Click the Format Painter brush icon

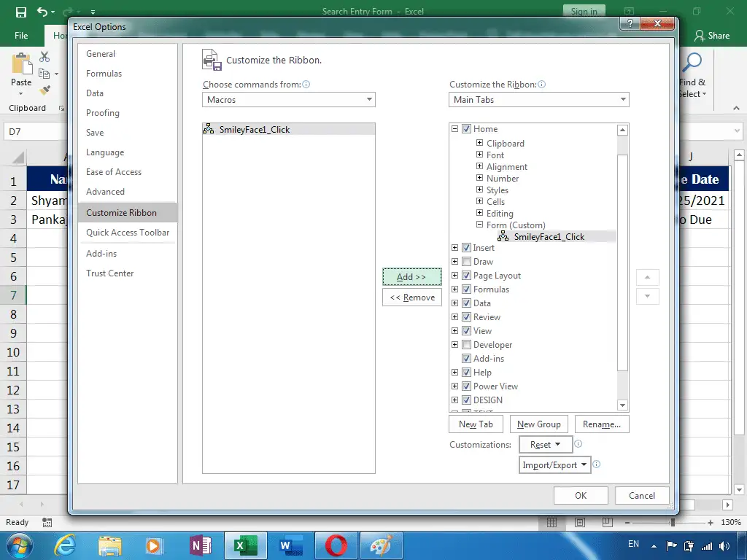point(44,90)
